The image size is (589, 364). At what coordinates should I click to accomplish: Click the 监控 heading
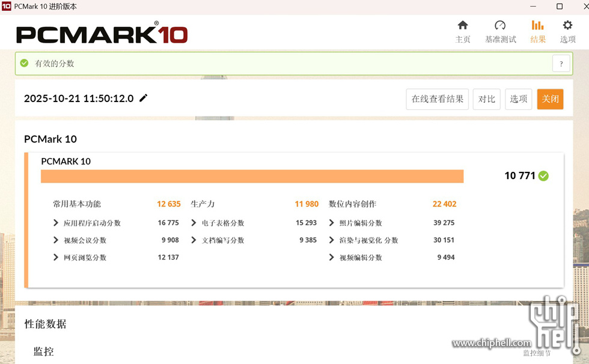click(x=43, y=351)
